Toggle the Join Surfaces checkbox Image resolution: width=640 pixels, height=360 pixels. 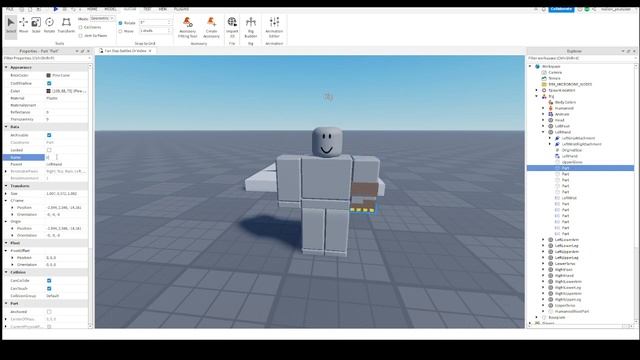pos(80,36)
